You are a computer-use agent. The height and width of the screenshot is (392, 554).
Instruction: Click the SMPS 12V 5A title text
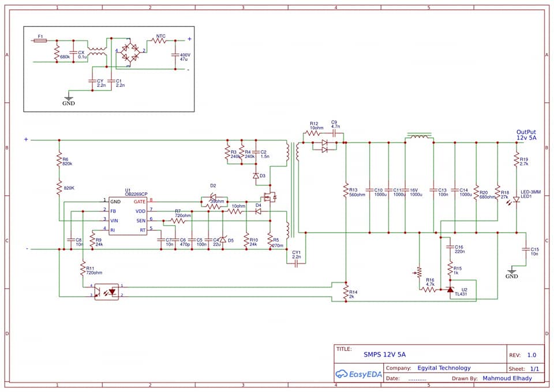[384, 354]
